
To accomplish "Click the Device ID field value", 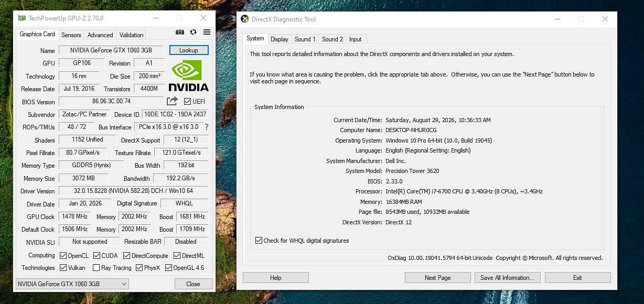I will tap(175, 114).
